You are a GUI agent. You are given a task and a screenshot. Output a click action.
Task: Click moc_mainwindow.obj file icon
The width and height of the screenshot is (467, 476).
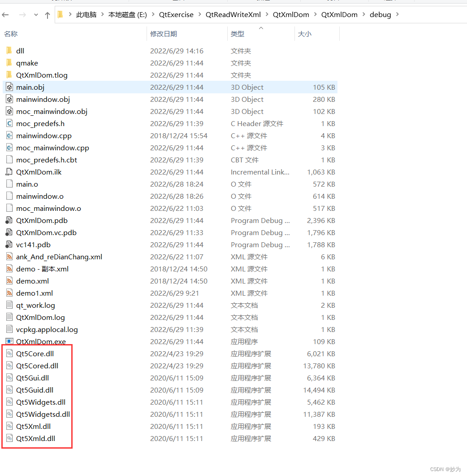[9, 111]
